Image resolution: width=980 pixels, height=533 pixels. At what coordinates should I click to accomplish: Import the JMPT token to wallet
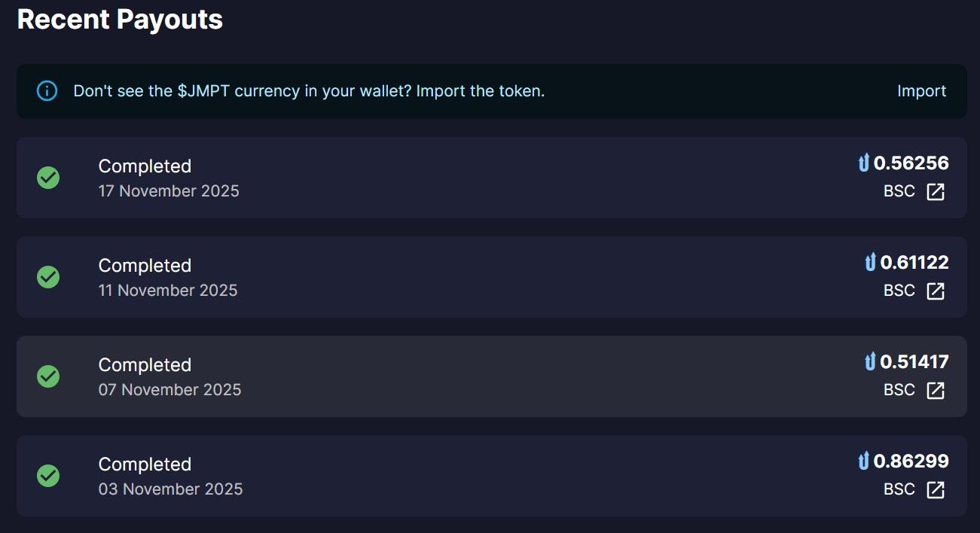[x=921, y=91]
